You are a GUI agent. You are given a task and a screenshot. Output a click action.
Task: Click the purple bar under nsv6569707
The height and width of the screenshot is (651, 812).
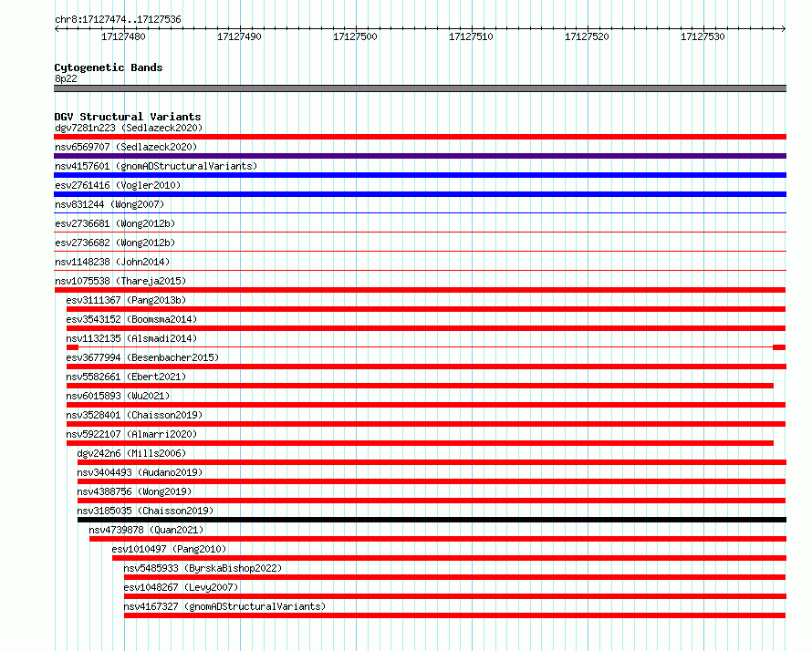pyautogui.click(x=420, y=156)
